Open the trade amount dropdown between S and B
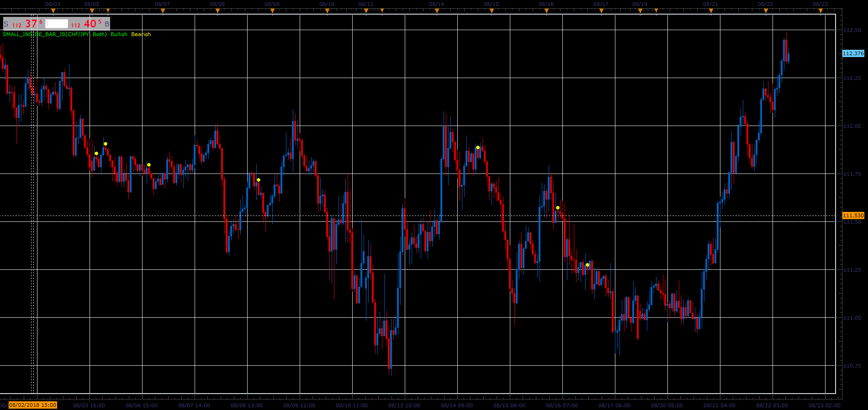 [x=57, y=24]
